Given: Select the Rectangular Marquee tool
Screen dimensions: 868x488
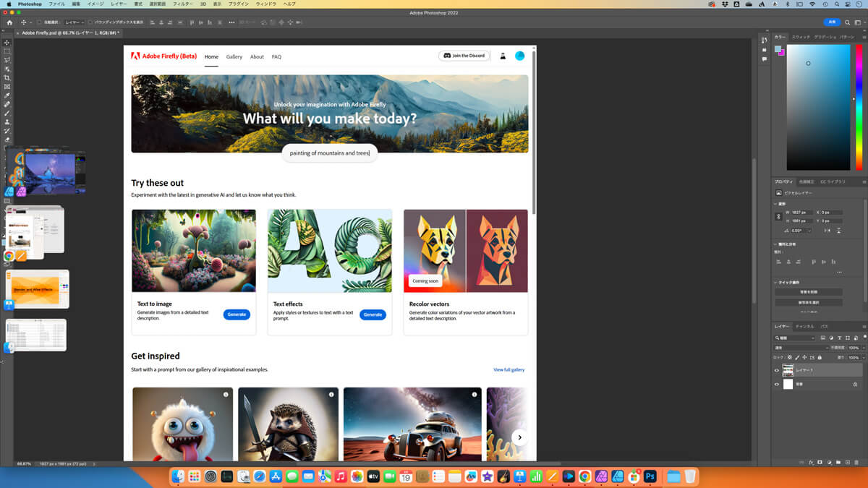Looking at the screenshot, I should tap(7, 51).
